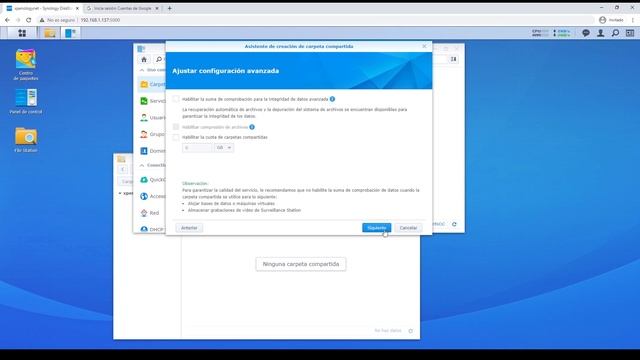Reload the browser page
The width and height of the screenshot is (640, 360).
click(x=29, y=20)
